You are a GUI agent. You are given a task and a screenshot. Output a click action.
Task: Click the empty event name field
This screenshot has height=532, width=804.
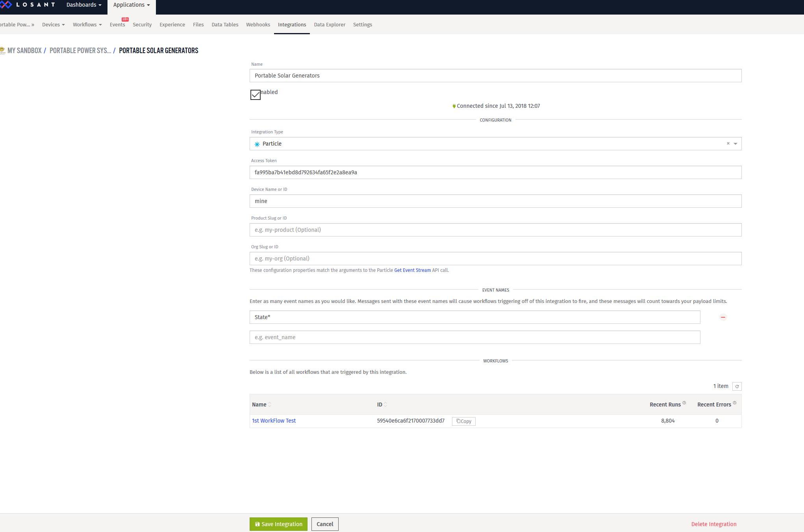(474, 337)
